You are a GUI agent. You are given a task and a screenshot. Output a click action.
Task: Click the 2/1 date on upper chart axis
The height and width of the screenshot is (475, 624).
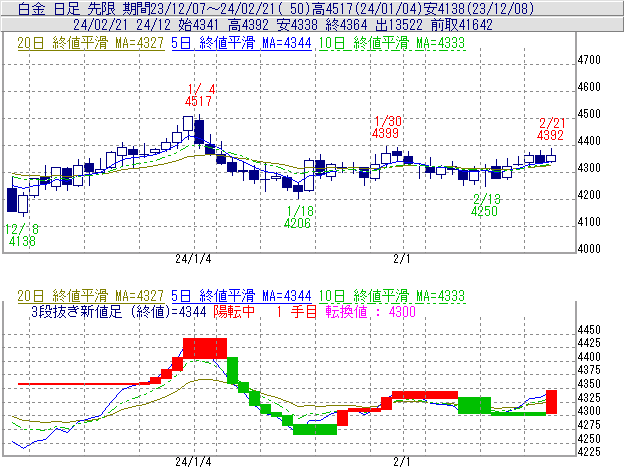(402, 259)
